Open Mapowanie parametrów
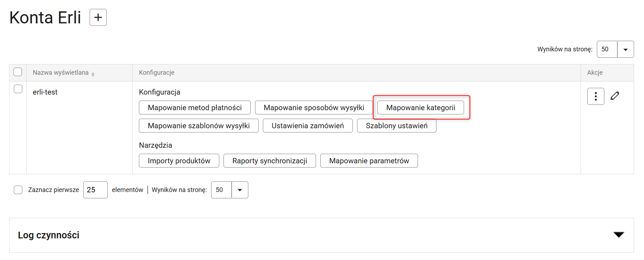The height and width of the screenshot is (260, 644). [x=369, y=161]
